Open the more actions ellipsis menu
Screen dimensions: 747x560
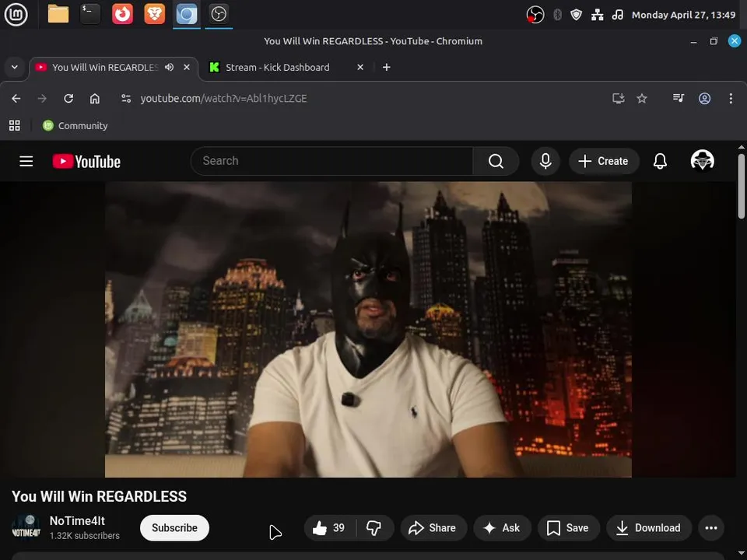coord(710,527)
